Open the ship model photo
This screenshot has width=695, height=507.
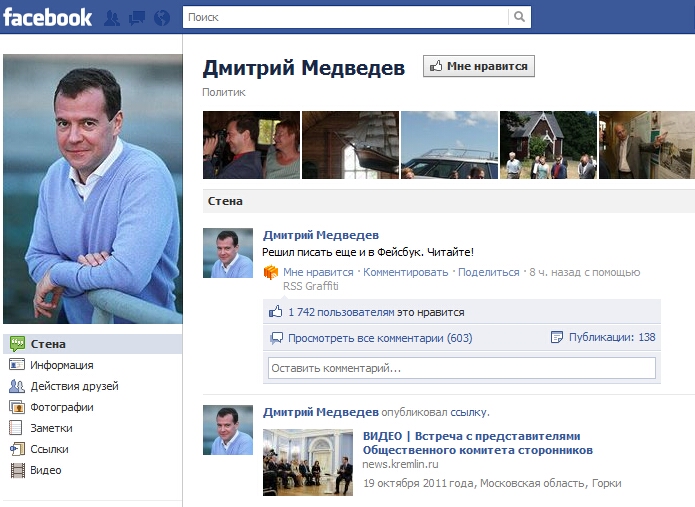coord(350,145)
